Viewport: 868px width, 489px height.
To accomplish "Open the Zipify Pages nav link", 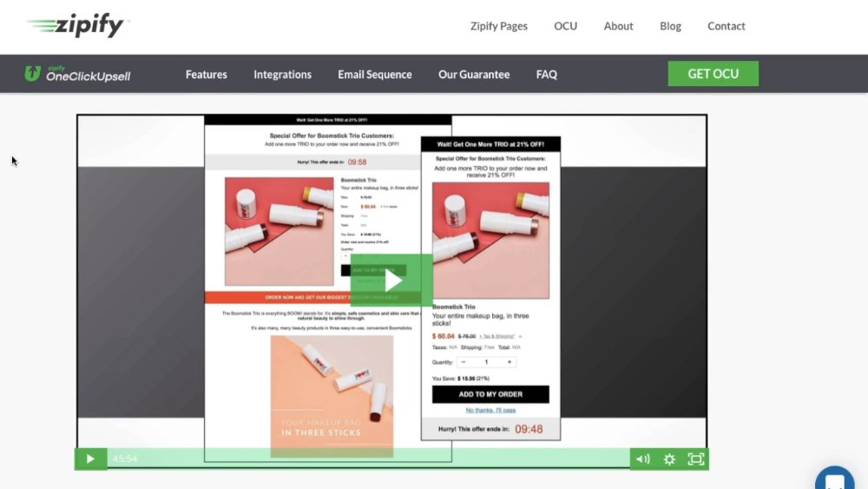I will [499, 26].
